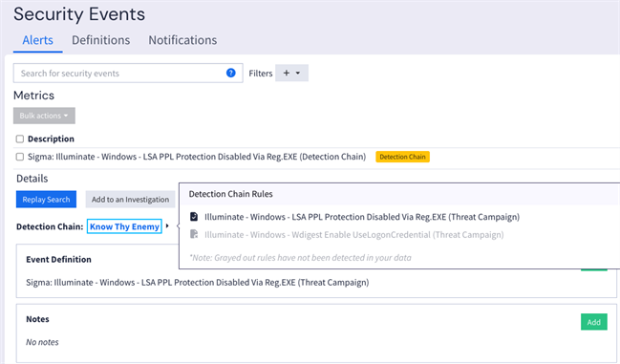Open the Bulk actions dropdown
The image size is (620, 364).
[44, 116]
